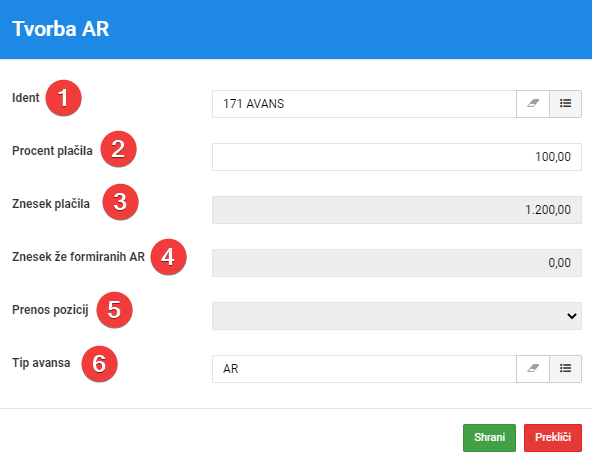Image resolution: width=592 pixels, height=459 pixels.
Task: Click the Tvorba AR dialog title
Action: tap(61, 29)
